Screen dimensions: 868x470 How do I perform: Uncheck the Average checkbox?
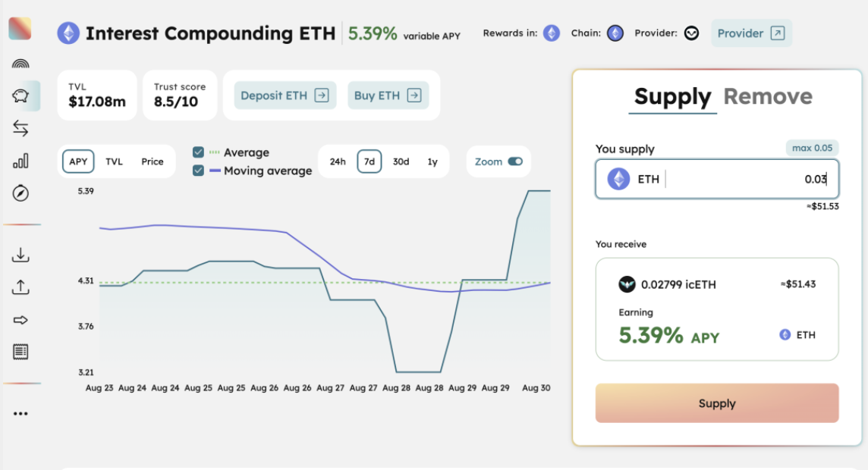tap(199, 152)
